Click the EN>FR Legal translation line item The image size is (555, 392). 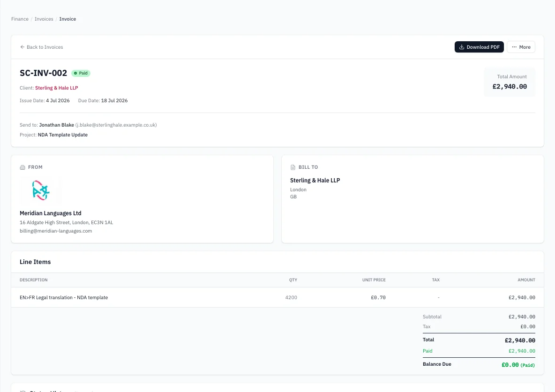pyautogui.click(x=64, y=297)
